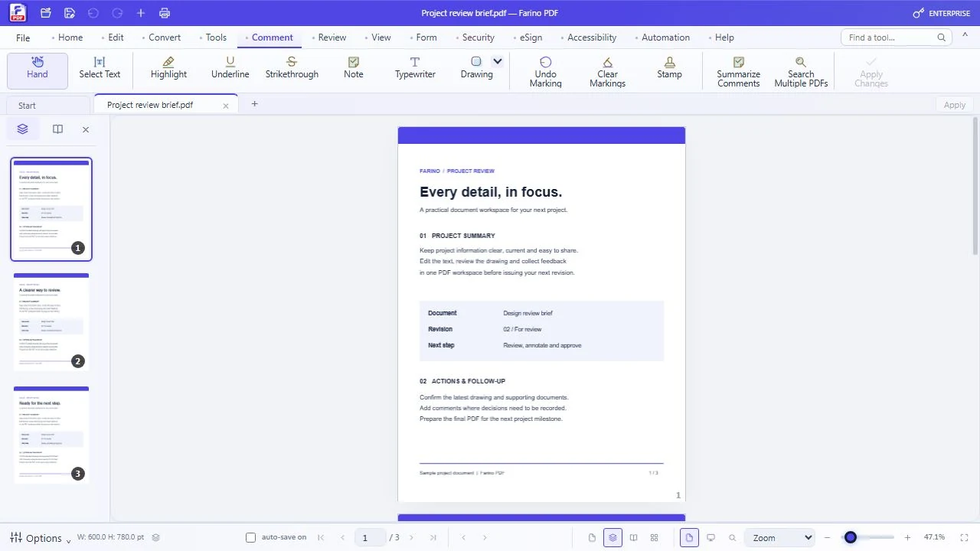Screen dimensions: 980x551
Task: Enter fullscreen mode from status bar
Action: tap(964, 538)
